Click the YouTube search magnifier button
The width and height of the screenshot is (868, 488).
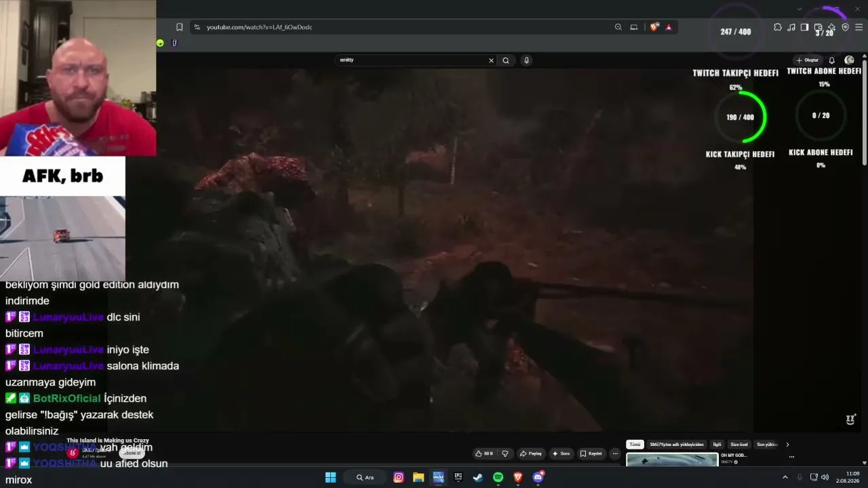tap(506, 60)
